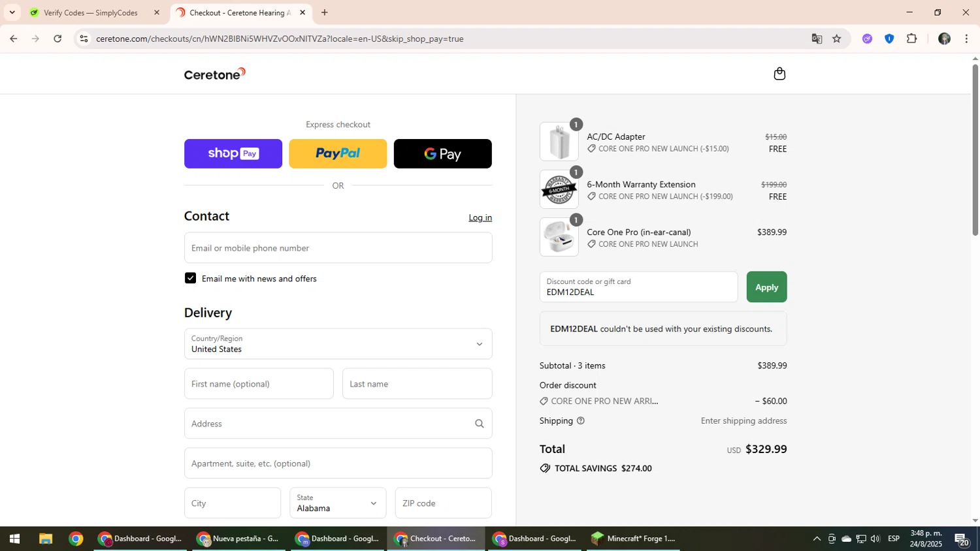Screen dimensions: 980x551
Task: Uncheck Email me with news and offers
Action: point(190,278)
